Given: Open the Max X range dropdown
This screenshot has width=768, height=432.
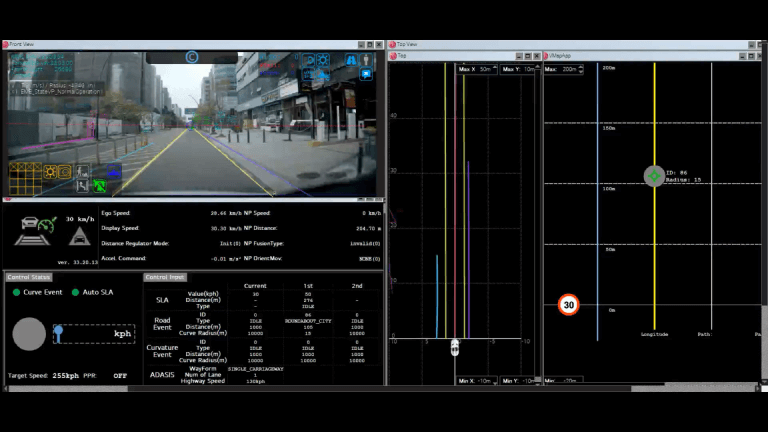Looking at the screenshot, I should (x=477, y=69).
